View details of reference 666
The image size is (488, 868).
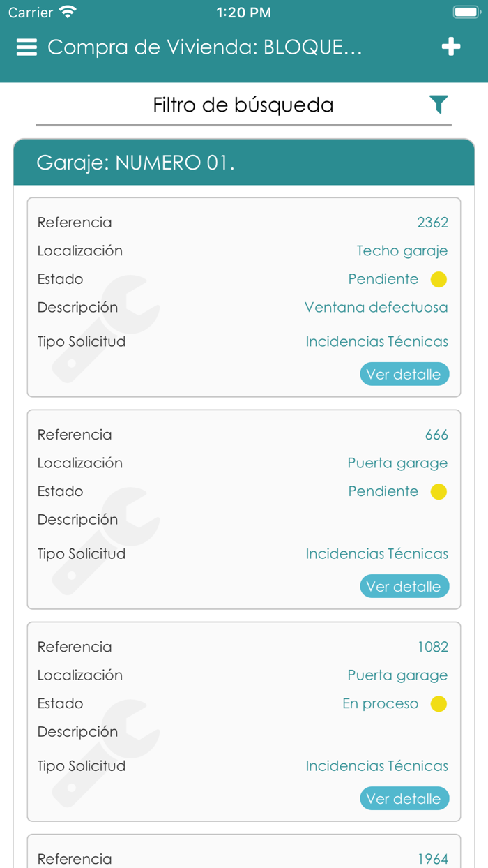(x=404, y=586)
